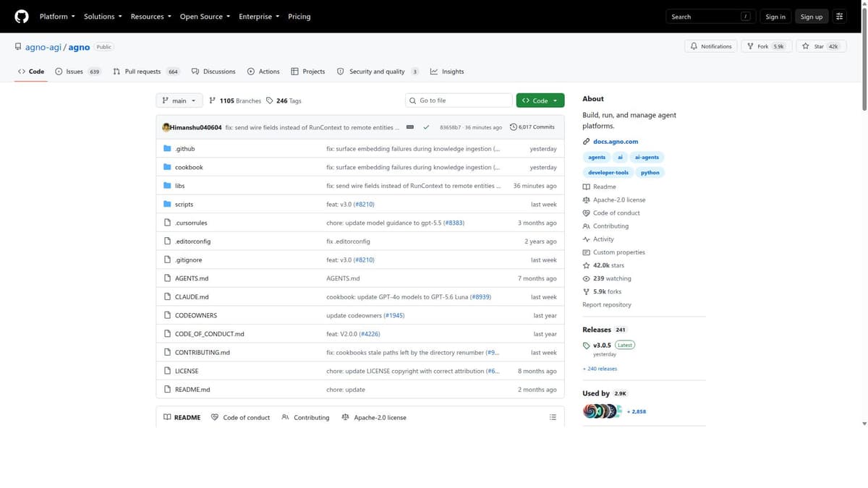Open the Actions tab
Image resolution: width=868 pixels, height=488 pixels.
[263, 72]
